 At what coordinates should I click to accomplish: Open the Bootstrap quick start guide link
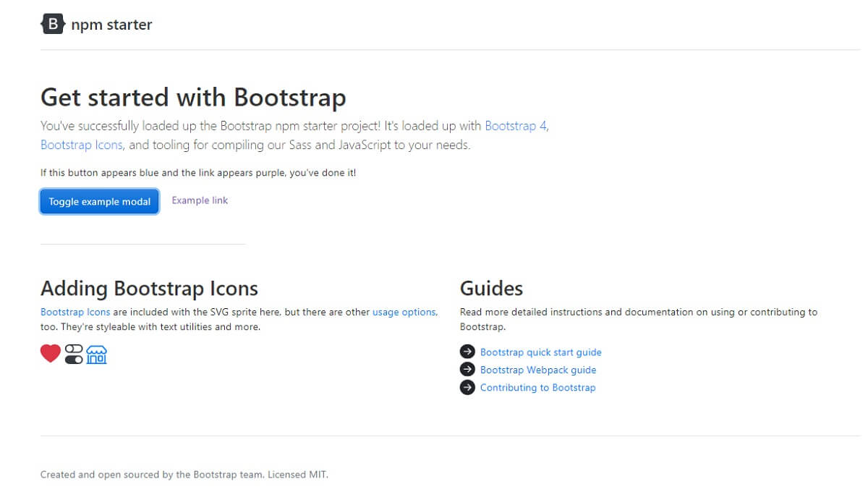[541, 352]
